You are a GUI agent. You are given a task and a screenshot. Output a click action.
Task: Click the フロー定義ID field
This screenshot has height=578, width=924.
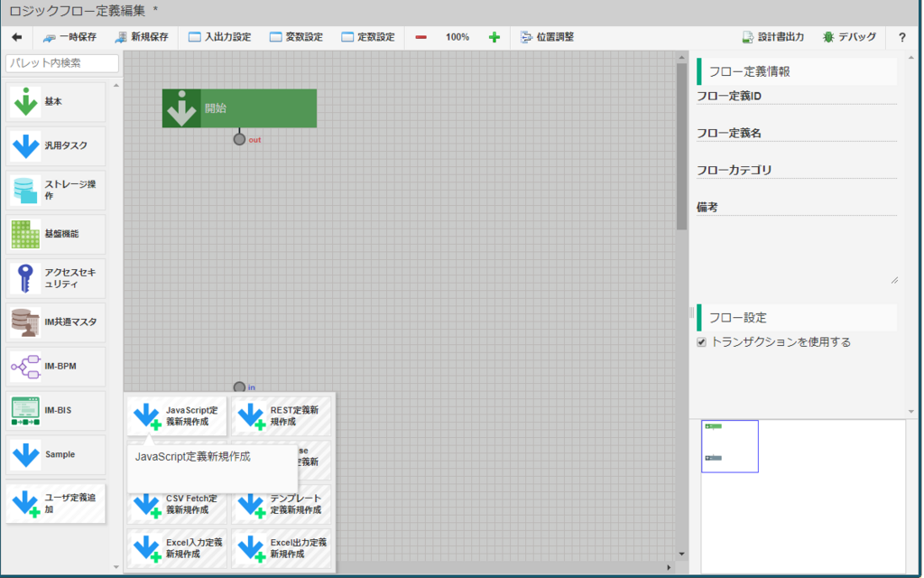point(796,97)
